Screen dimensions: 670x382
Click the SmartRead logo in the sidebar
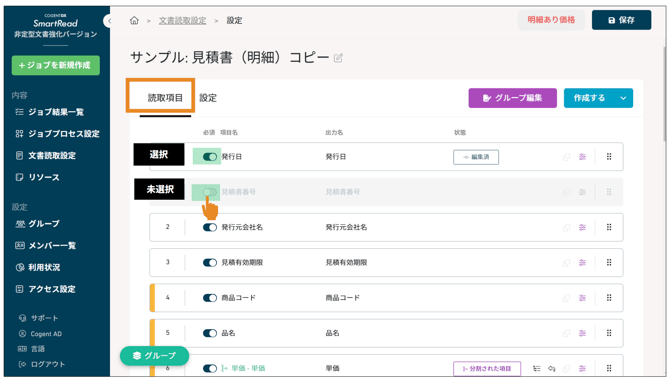(56, 23)
